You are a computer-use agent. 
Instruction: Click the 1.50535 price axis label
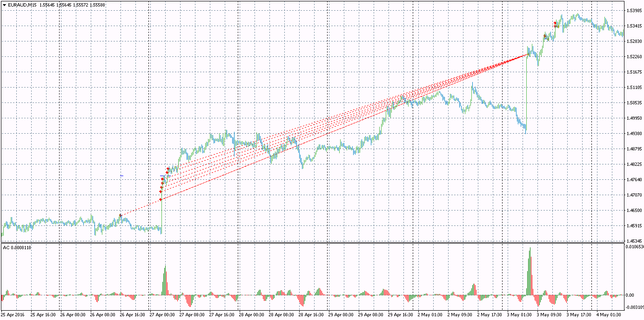pyautogui.click(x=634, y=103)
